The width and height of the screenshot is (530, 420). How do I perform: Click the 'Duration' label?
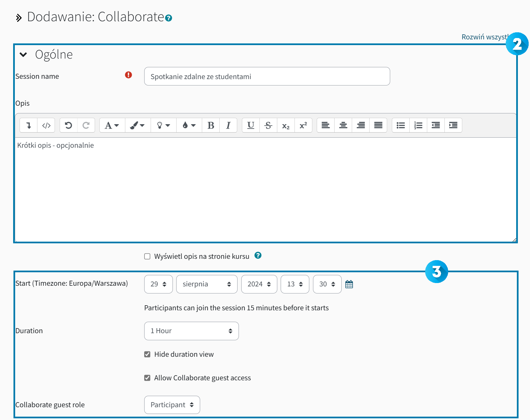(x=29, y=331)
